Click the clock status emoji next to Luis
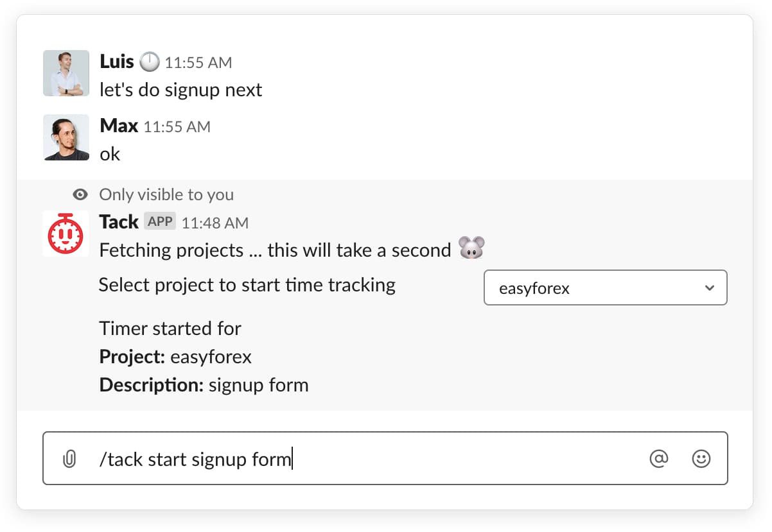The image size is (772, 532). [149, 62]
